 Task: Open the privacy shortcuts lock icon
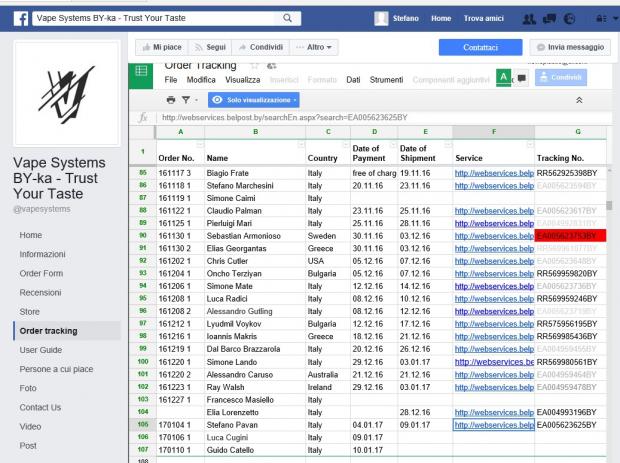click(601, 19)
